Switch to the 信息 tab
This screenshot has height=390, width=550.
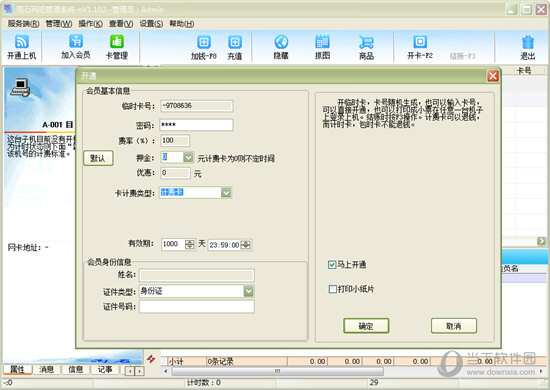tap(76, 369)
